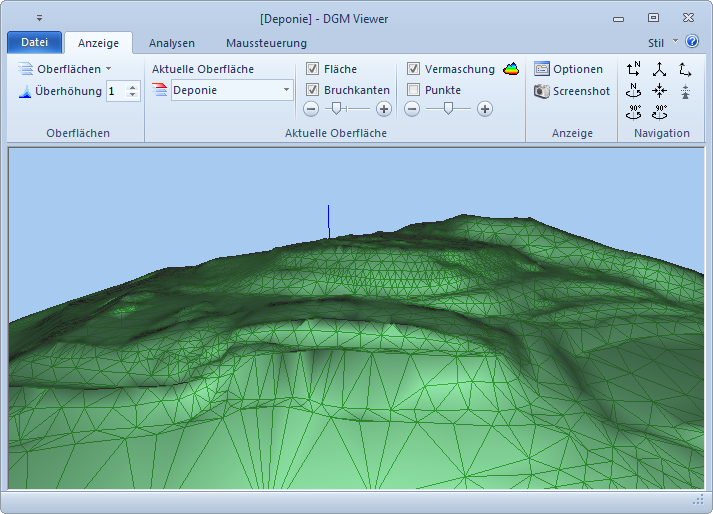Click the zoom to extents arrows icon
Image resolution: width=713 pixels, height=514 pixels.
click(659, 91)
